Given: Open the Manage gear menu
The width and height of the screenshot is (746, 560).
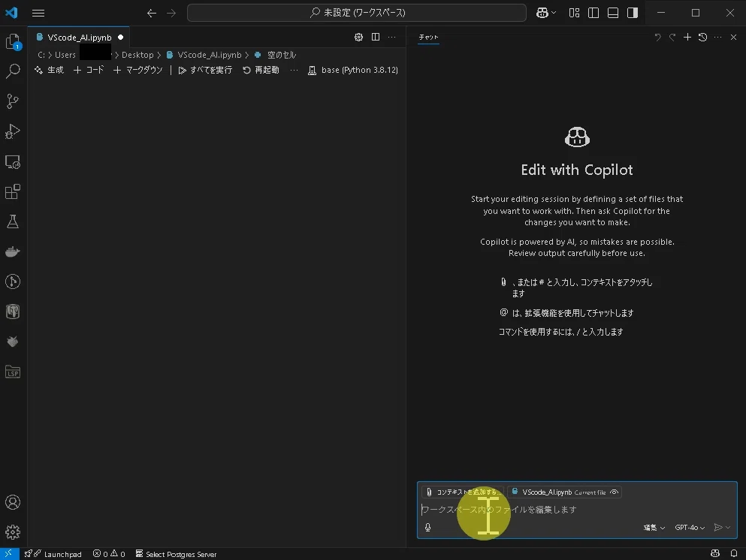Looking at the screenshot, I should (13, 532).
